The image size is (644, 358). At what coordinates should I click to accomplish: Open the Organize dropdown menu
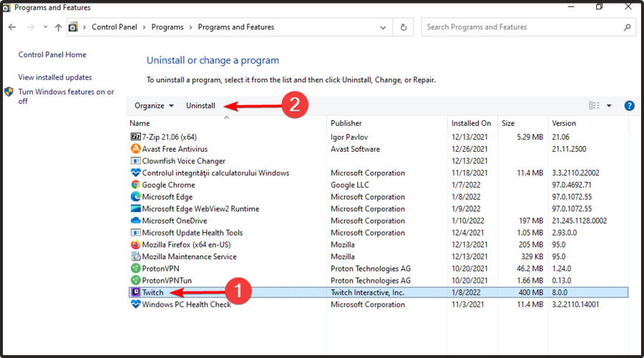pyautogui.click(x=154, y=106)
